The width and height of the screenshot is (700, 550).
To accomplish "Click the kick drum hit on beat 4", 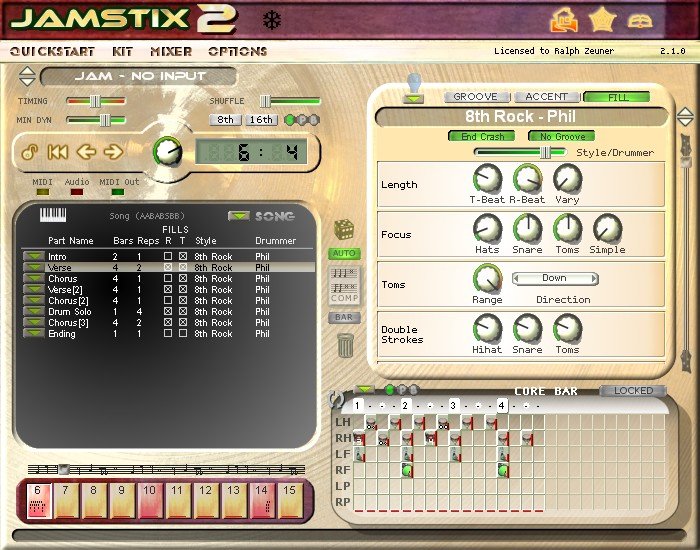I will (x=503, y=471).
